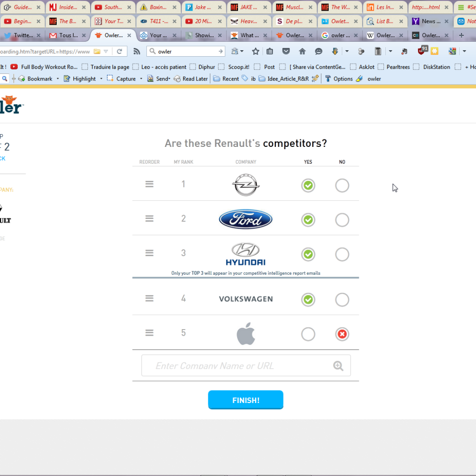Click the yellow star extension icon
The image size is (476, 476).
(x=435, y=51)
